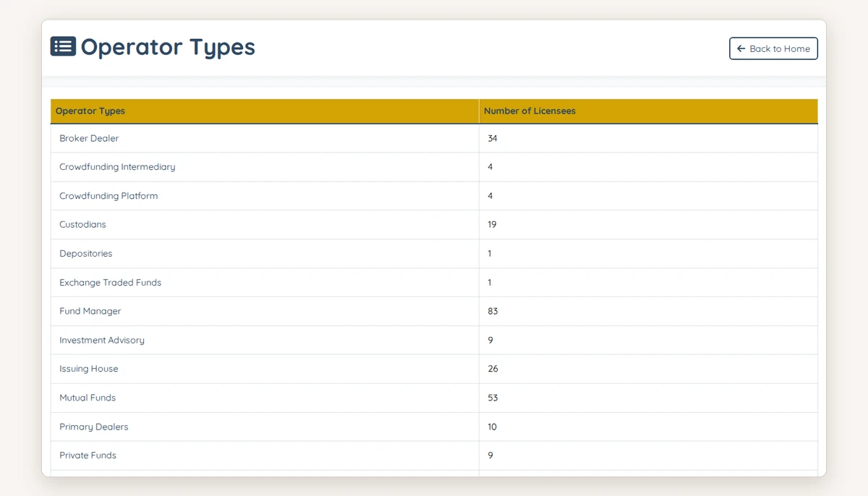The image size is (868, 496).
Task: Select the Exchange Traded Funds cell
Action: click(265, 283)
